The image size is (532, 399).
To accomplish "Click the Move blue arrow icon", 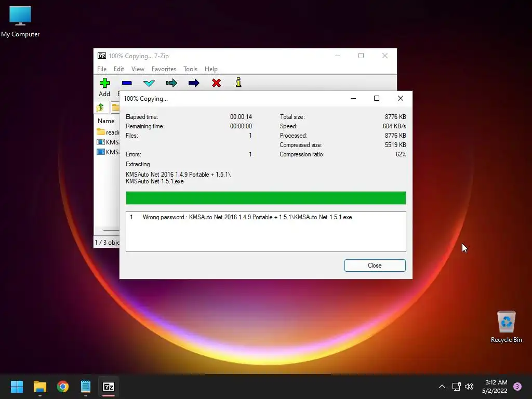I will click(x=194, y=83).
